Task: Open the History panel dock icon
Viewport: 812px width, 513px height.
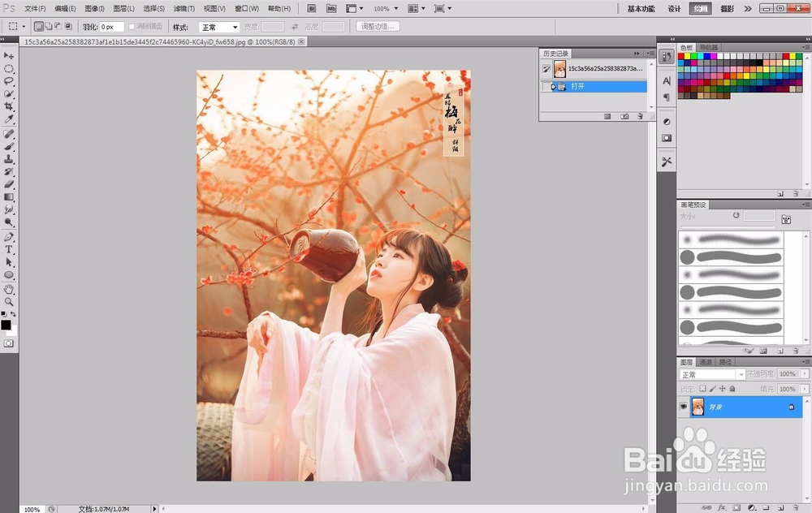Action: pyautogui.click(x=667, y=57)
